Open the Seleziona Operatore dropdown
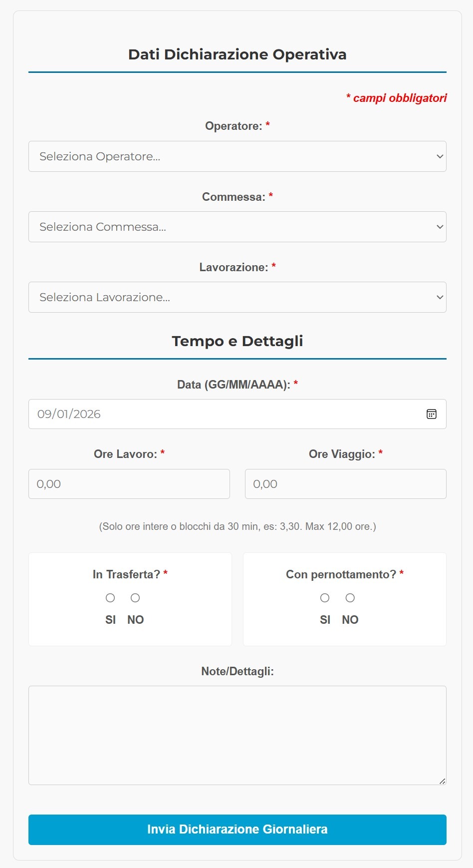473x868 pixels. point(237,156)
